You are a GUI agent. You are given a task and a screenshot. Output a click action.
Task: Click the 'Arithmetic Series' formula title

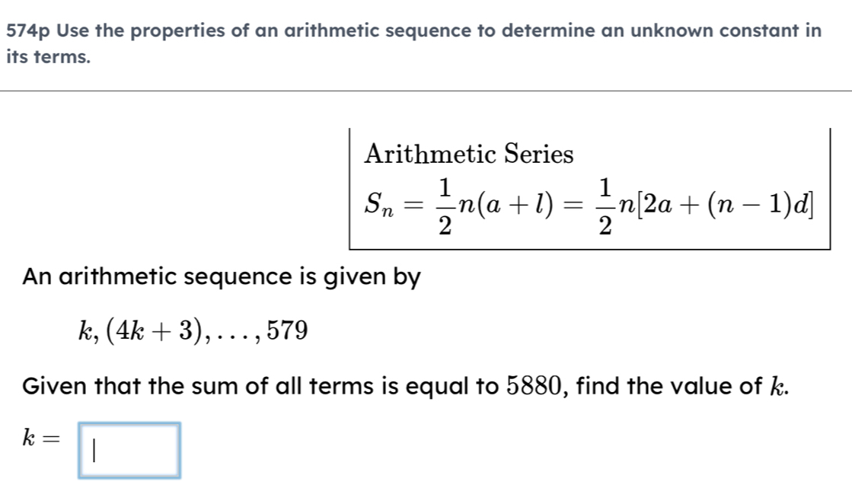pos(468,155)
